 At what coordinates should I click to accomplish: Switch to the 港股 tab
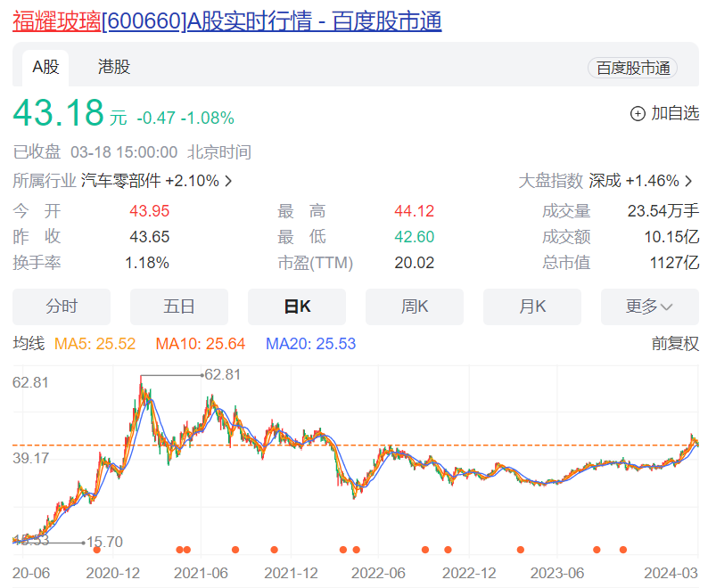112,67
